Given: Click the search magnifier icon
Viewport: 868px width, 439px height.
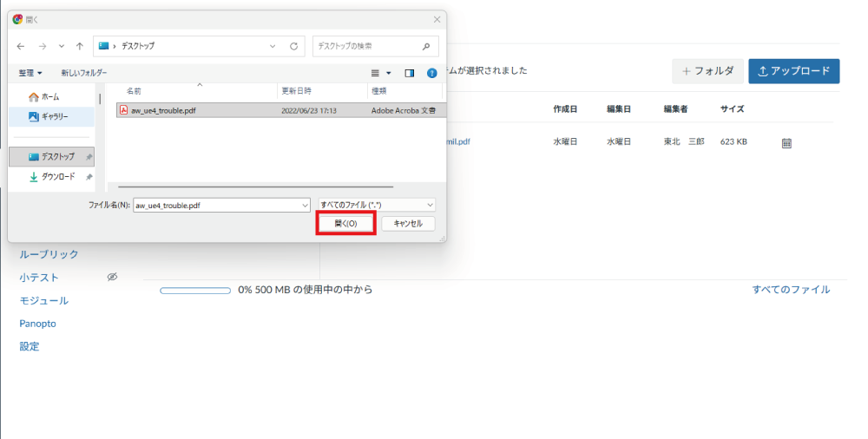Looking at the screenshot, I should [425, 47].
